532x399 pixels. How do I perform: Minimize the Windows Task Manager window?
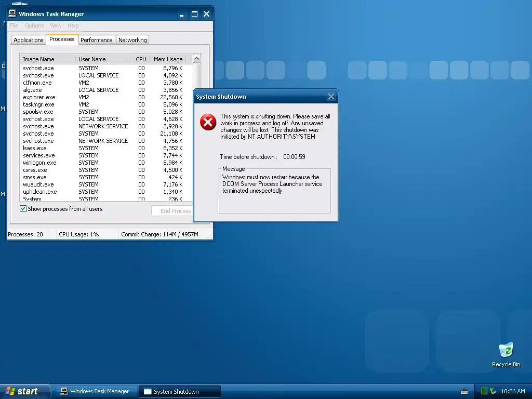[182, 14]
